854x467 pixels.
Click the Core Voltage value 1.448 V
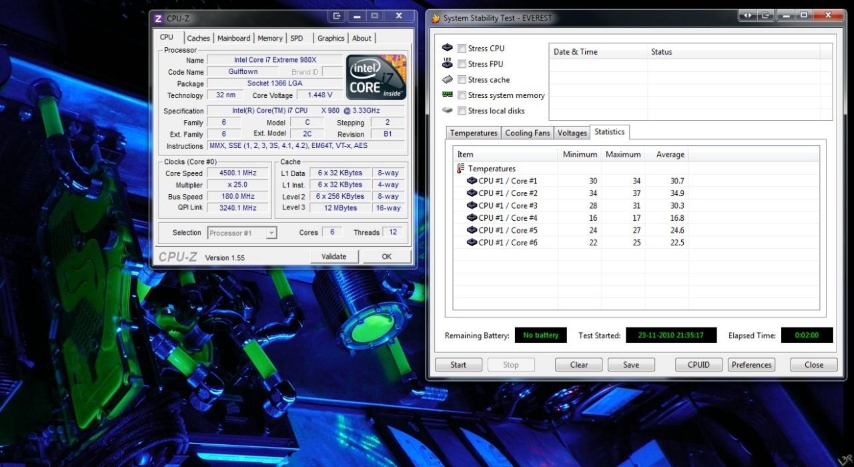[320, 95]
